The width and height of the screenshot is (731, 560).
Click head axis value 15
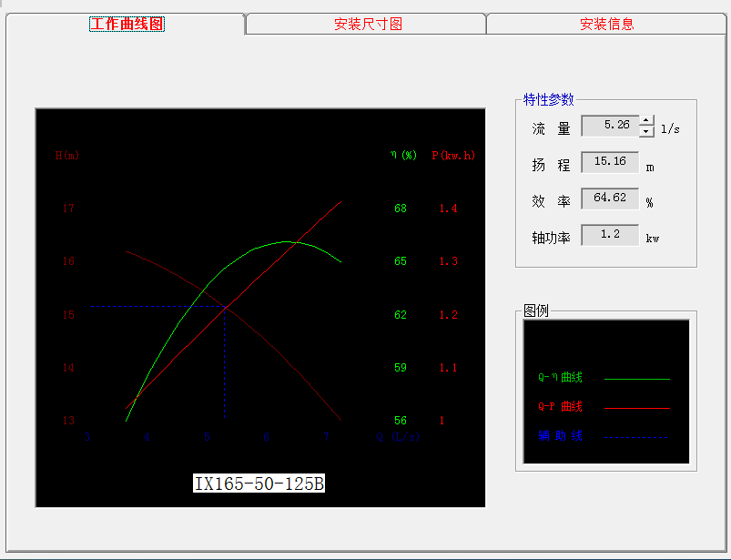tap(68, 315)
